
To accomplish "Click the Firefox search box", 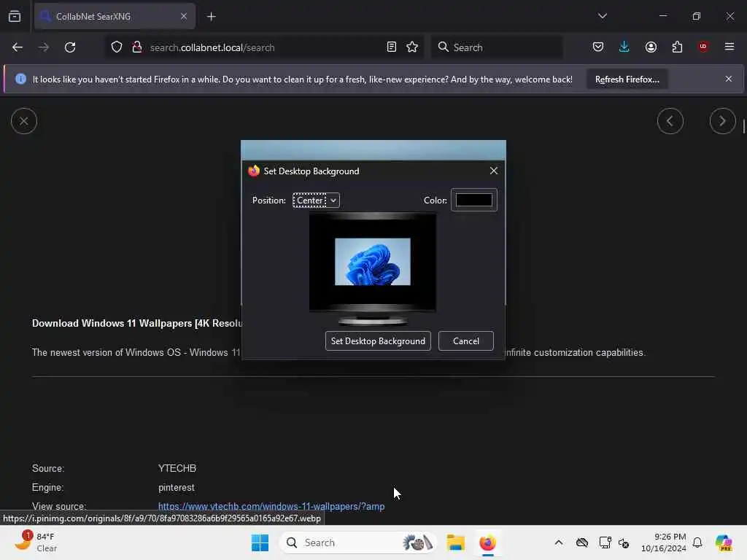I will point(497,47).
